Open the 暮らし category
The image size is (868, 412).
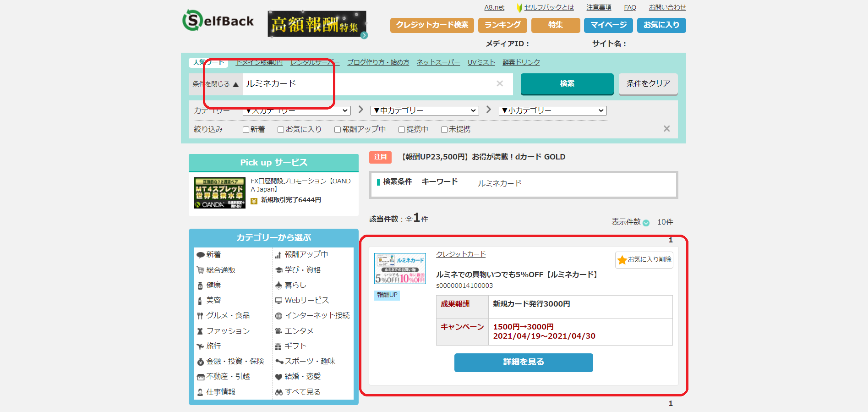pyautogui.click(x=290, y=285)
